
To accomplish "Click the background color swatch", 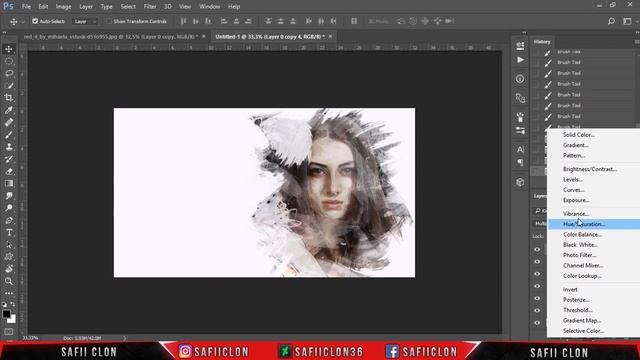I will tap(13, 320).
